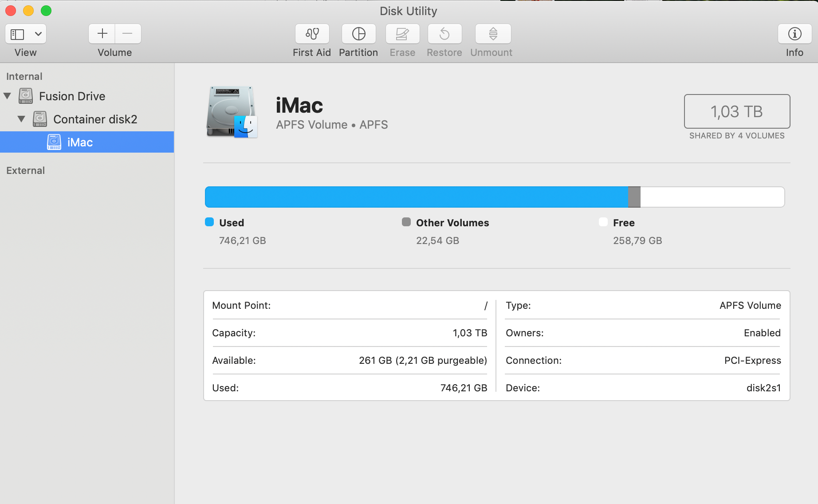Click the Type APFS Volume value
The image size is (818, 504).
coord(751,305)
